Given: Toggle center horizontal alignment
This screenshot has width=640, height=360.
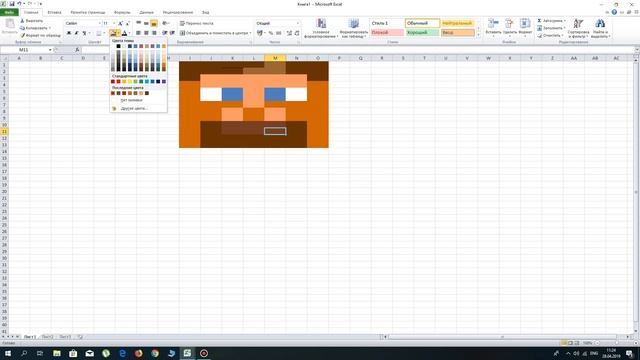Looking at the screenshot, I should pos(146,33).
